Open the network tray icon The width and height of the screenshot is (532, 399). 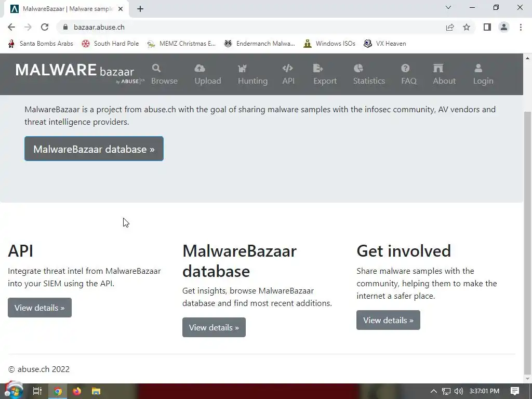[446, 391]
